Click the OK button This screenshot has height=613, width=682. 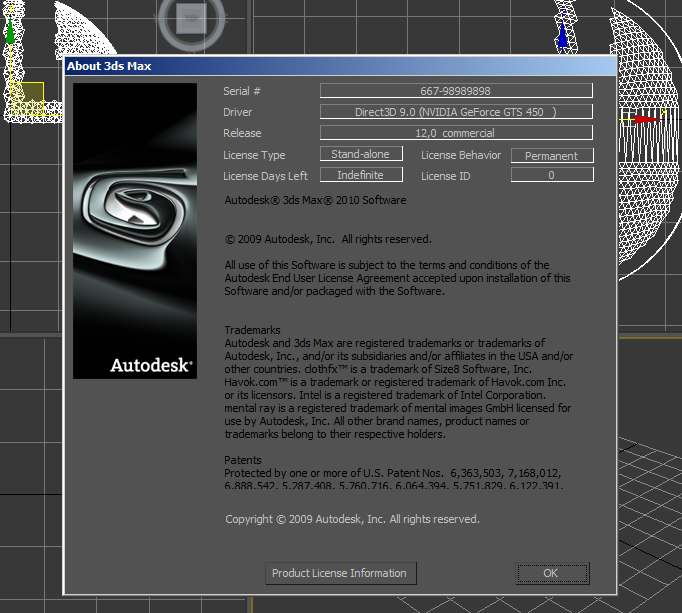coord(550,573)
